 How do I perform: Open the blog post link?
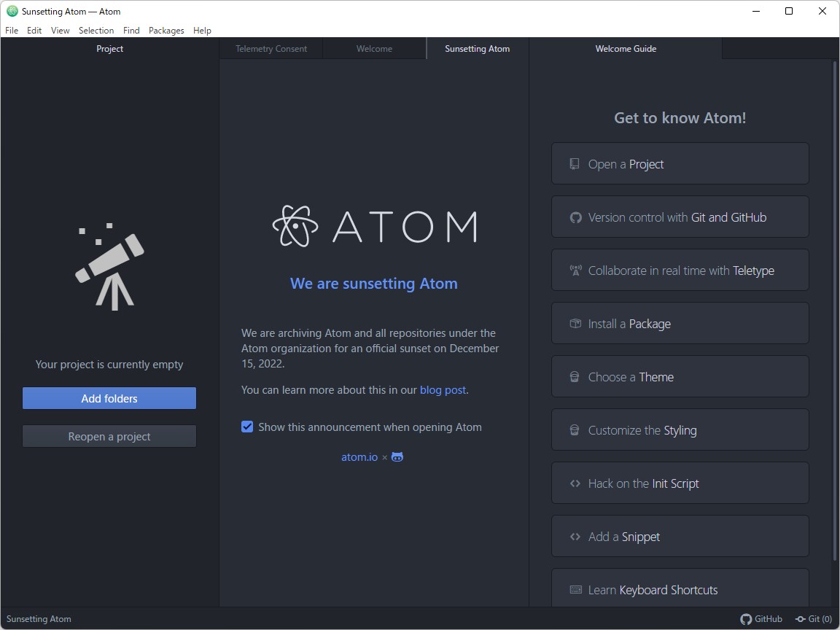[x=443, y=389]
